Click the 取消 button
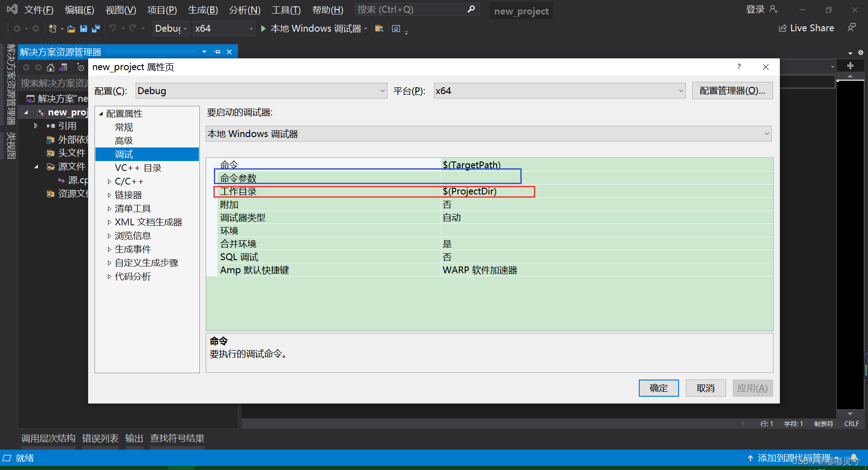 (706, 388)
